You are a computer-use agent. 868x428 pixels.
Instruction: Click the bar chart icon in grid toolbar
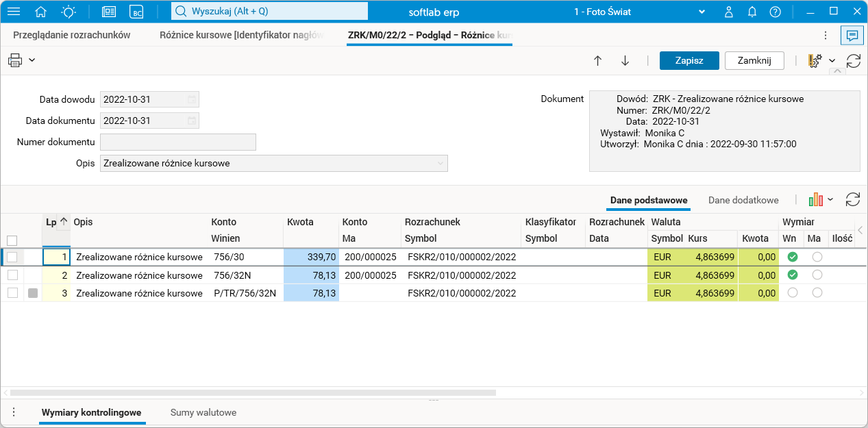(x=815, y=200)
